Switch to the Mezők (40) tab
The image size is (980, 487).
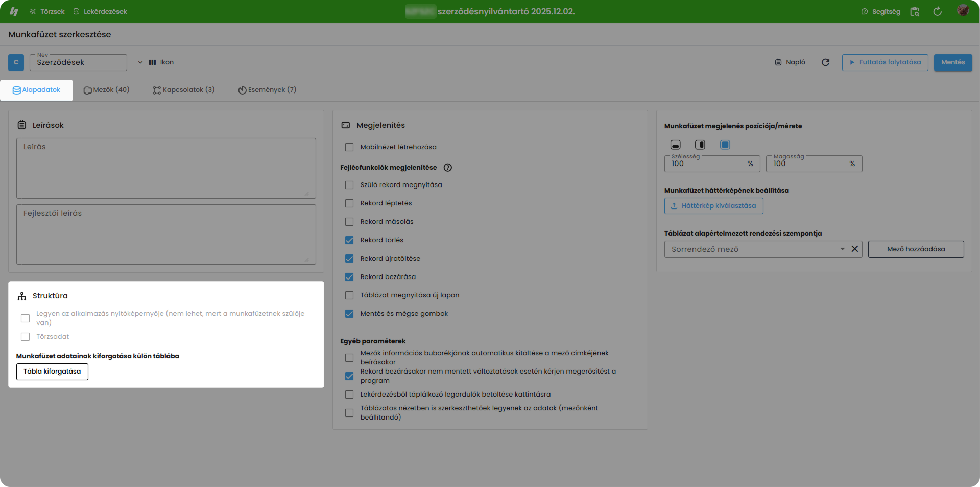pyautogui.click(x=106, y=90)
